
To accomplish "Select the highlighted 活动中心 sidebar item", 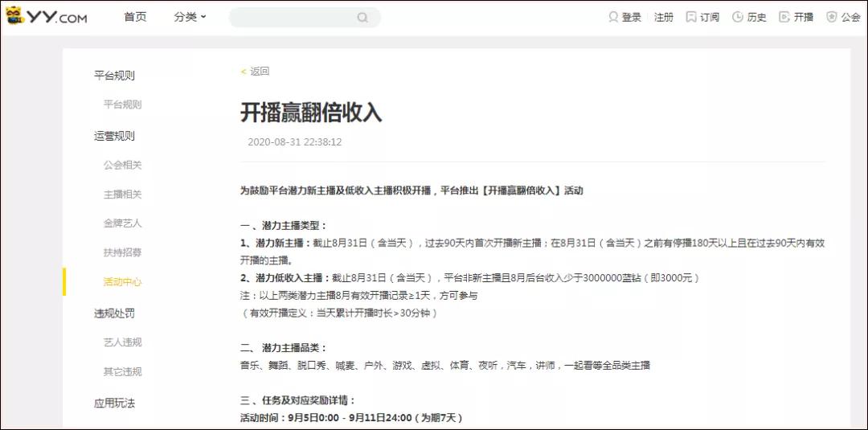I will [122, 281].
